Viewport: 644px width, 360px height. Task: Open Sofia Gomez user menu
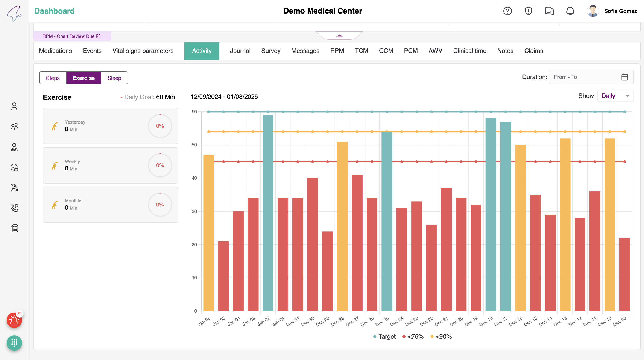click(620, 11)
